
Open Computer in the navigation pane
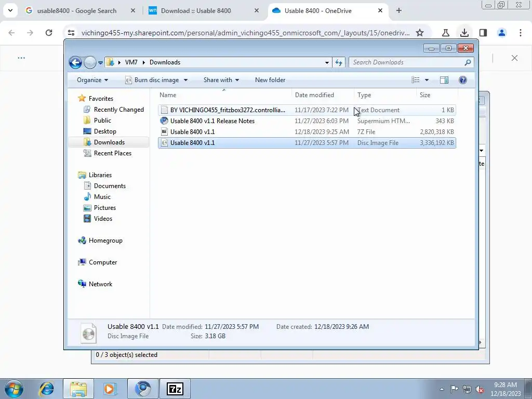[103, 262]
